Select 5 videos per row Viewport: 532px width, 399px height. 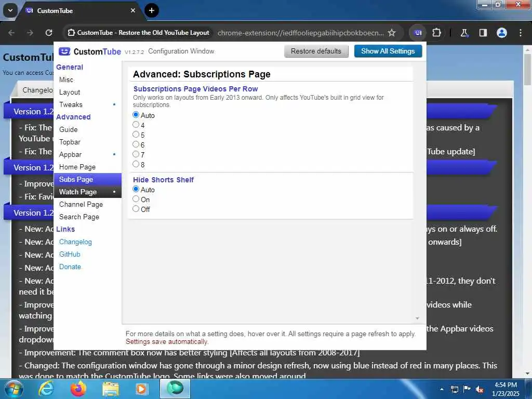pyautogui.click(x=136, y=135)
